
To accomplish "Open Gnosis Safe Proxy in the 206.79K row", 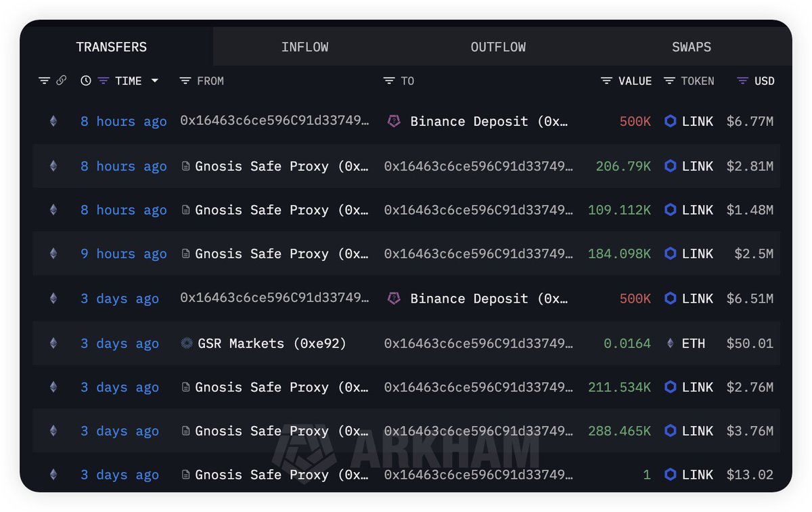I will (x=282, y=166).
